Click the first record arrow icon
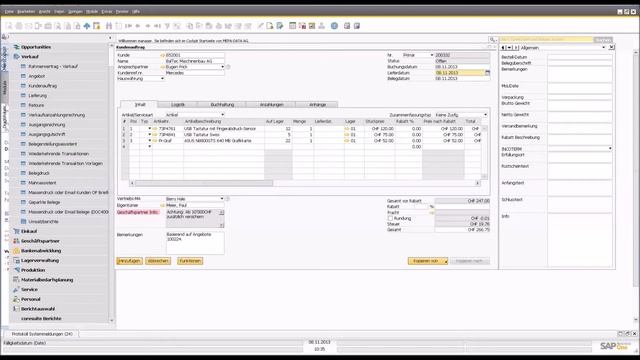 pyautogui.click(x=129, y=26)
